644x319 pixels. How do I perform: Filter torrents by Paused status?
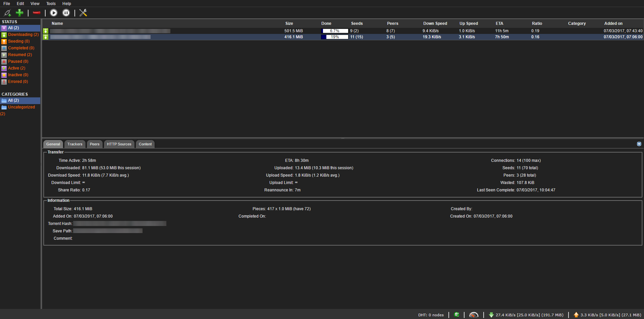point(18,61)
